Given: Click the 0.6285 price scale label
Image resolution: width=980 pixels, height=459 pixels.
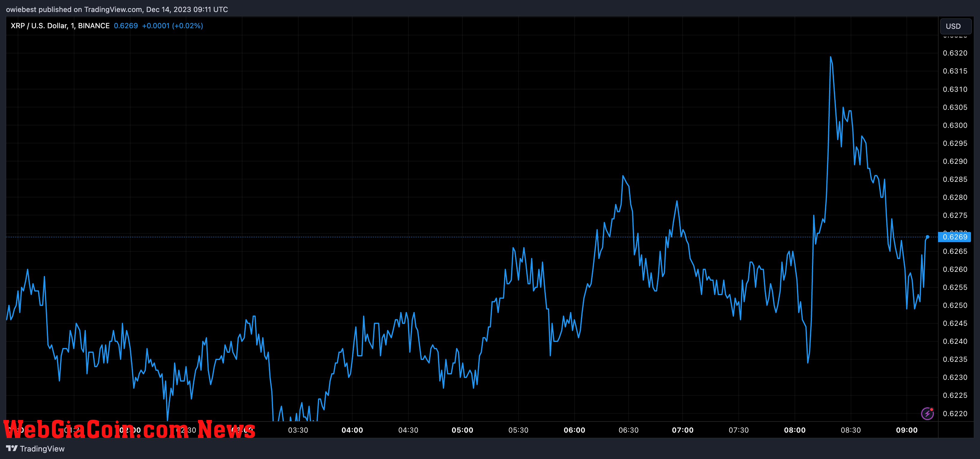Looking at the screenshot, I should (955, 179).
